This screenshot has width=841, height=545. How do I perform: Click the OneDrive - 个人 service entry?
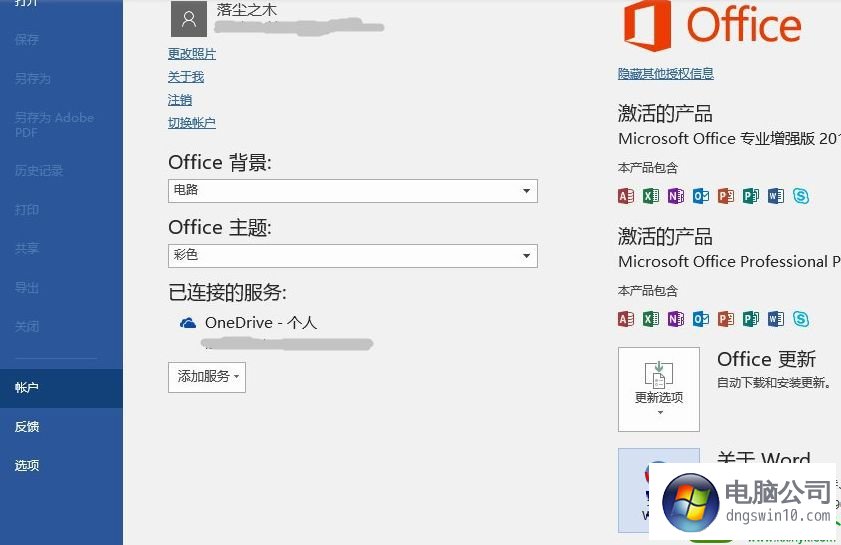click(261, 322)
